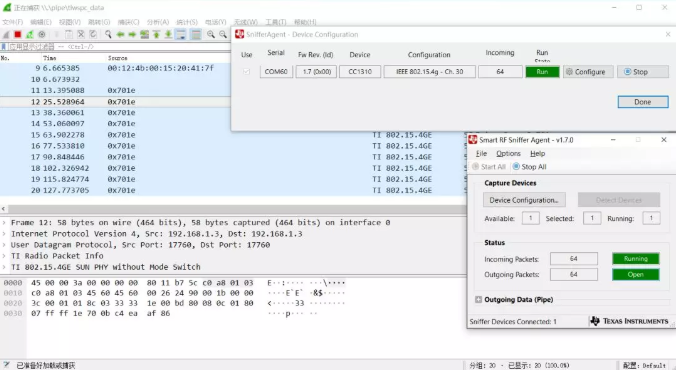Image resolution: width=676 pixels, height=371 pixels.
Task: Click the Device Configuration... button
Action: 524,200
